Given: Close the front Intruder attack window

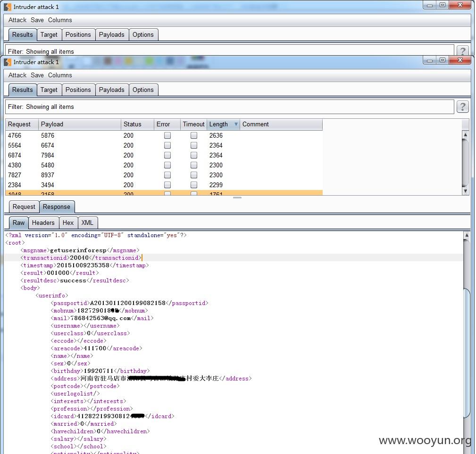Looking at the screenshot, I should (460, 60).
